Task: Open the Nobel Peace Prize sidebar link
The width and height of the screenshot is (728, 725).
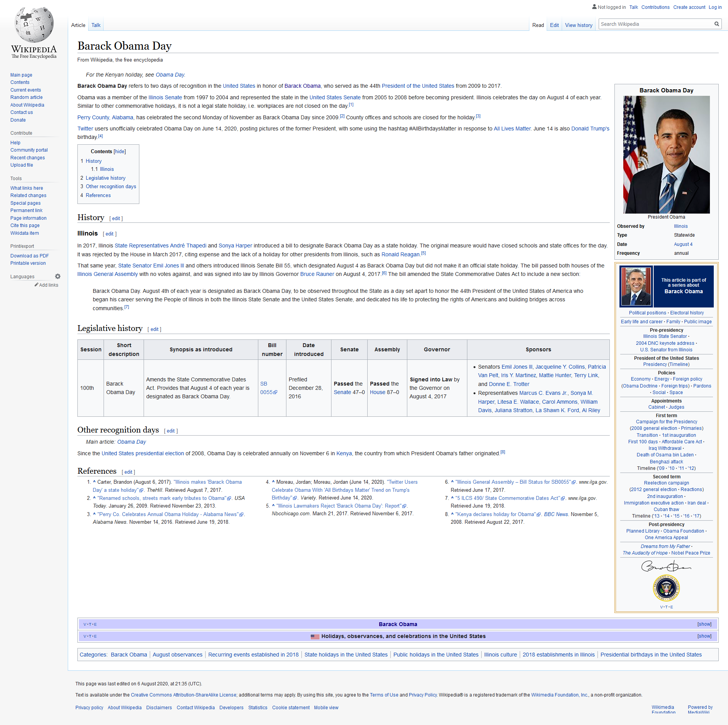Action: coord(691,553)
